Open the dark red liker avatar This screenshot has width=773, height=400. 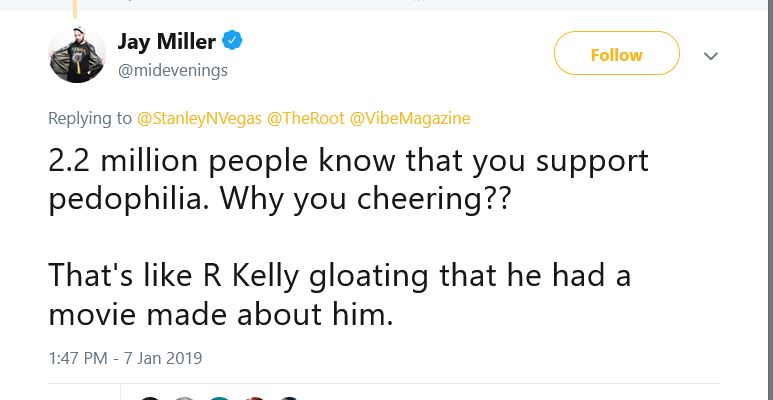[253, 398]
